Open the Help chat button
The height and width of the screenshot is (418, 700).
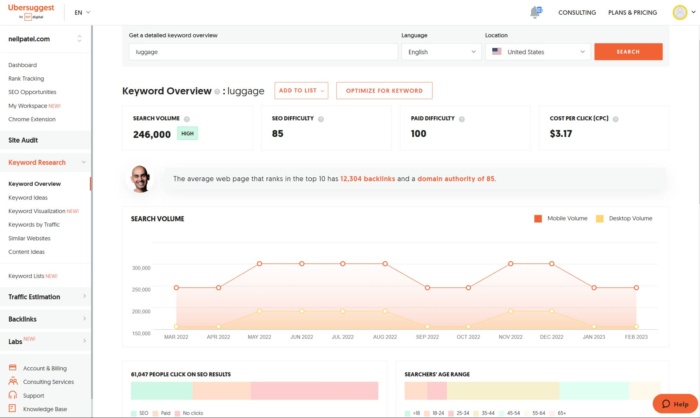[x=675, y=404]
